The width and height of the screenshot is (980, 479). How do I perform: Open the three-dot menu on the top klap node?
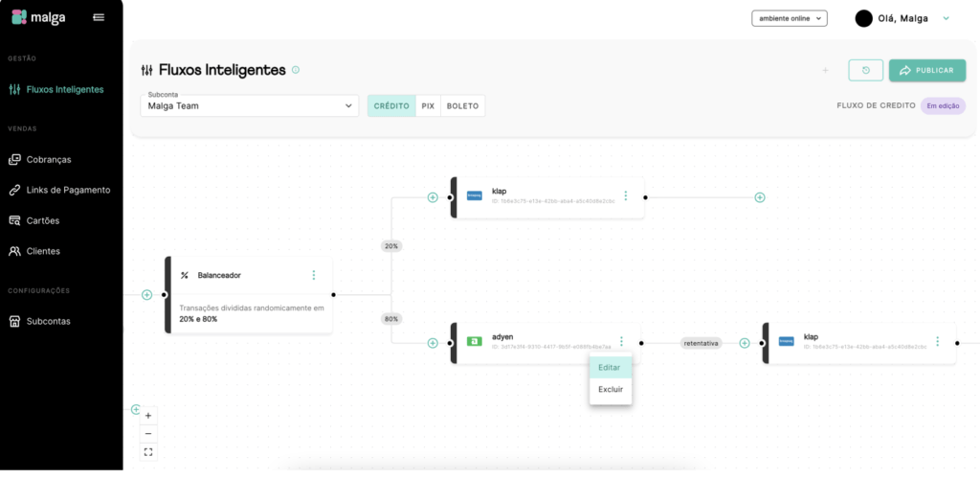point(625,195)
